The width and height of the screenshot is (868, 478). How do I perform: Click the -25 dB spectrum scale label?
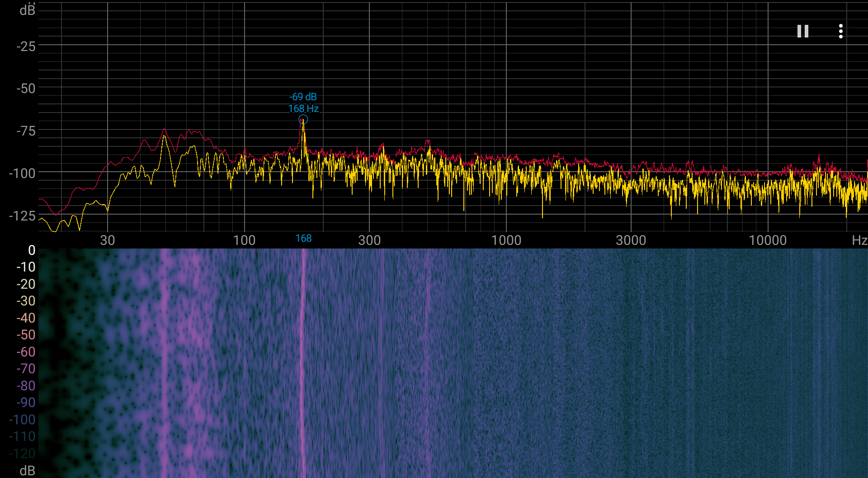(x=26, y=46)
